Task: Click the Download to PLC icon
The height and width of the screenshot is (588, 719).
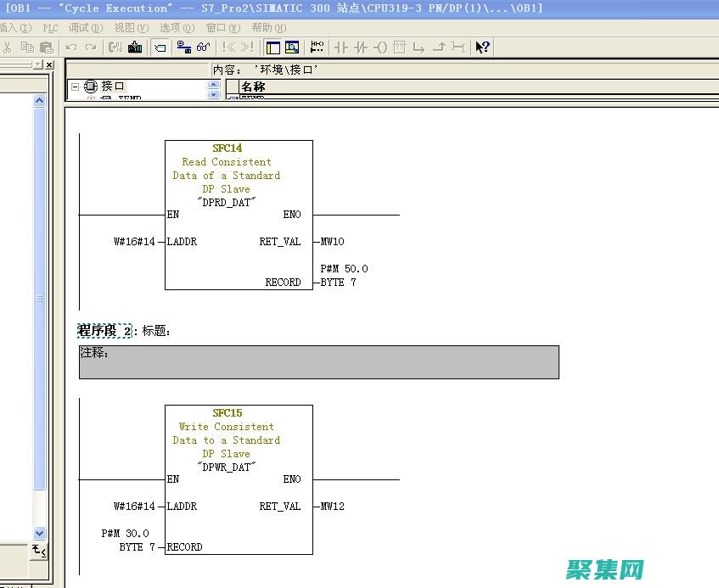Action: coord(136,48)
